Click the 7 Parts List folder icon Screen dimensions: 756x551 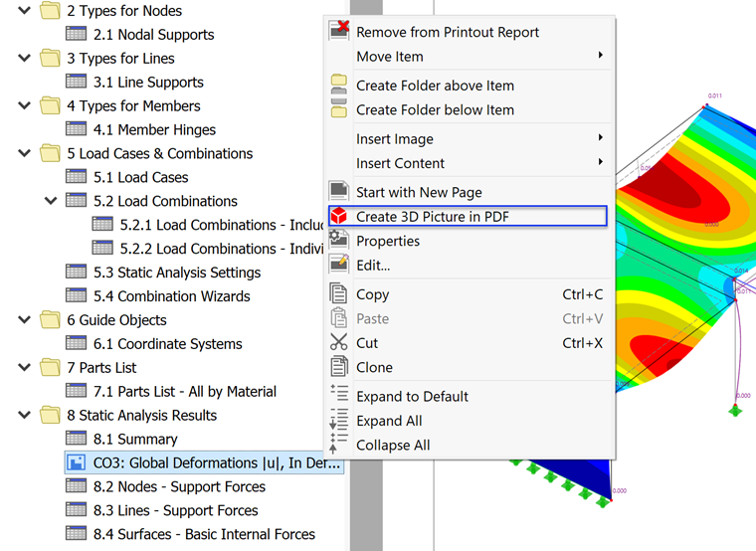[50, 367]
